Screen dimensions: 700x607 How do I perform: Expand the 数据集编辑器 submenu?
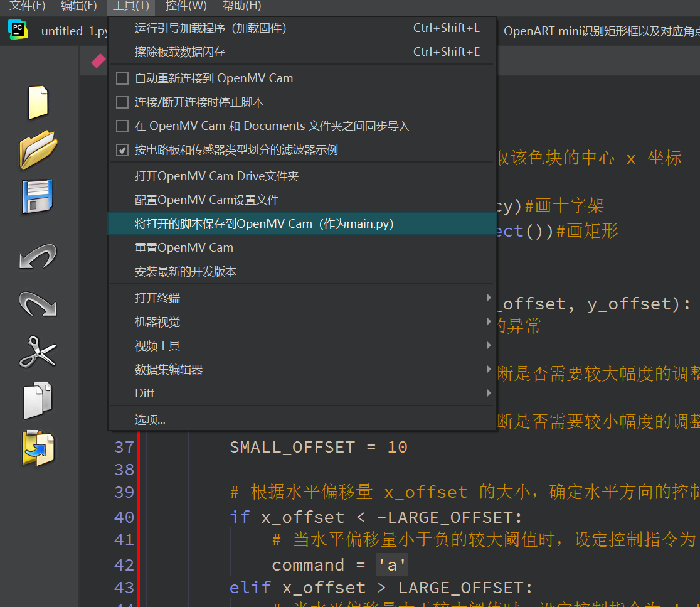click(302, 369)
